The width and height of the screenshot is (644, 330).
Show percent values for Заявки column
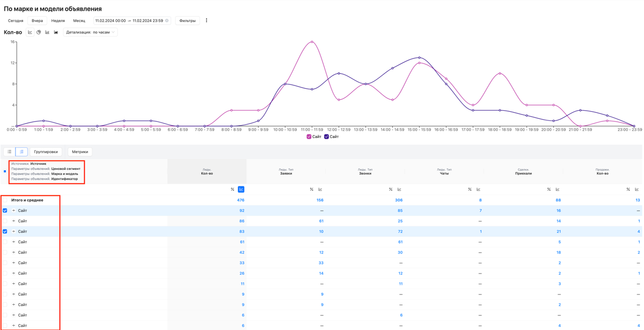[x=311, y=189]
